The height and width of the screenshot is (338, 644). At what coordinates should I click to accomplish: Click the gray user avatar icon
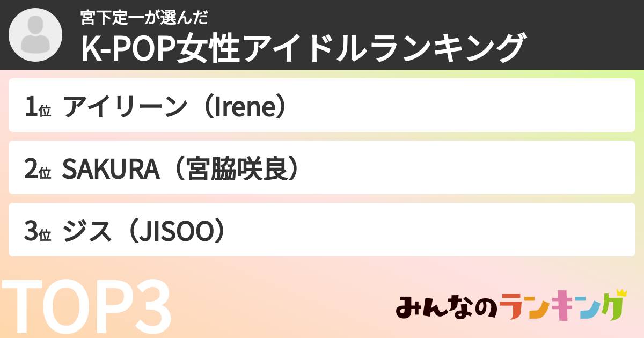[35, 35]
